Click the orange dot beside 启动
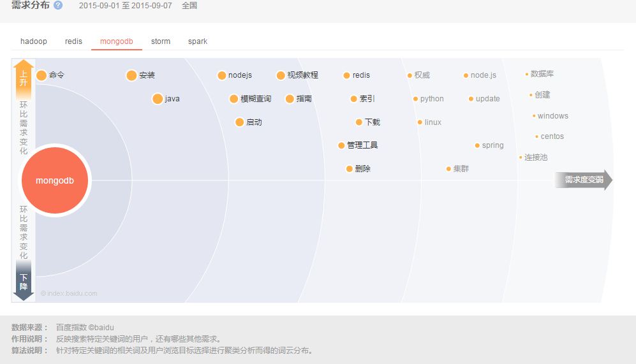The width and height of the screenshot is (636, 364). (x=239, y=122)
